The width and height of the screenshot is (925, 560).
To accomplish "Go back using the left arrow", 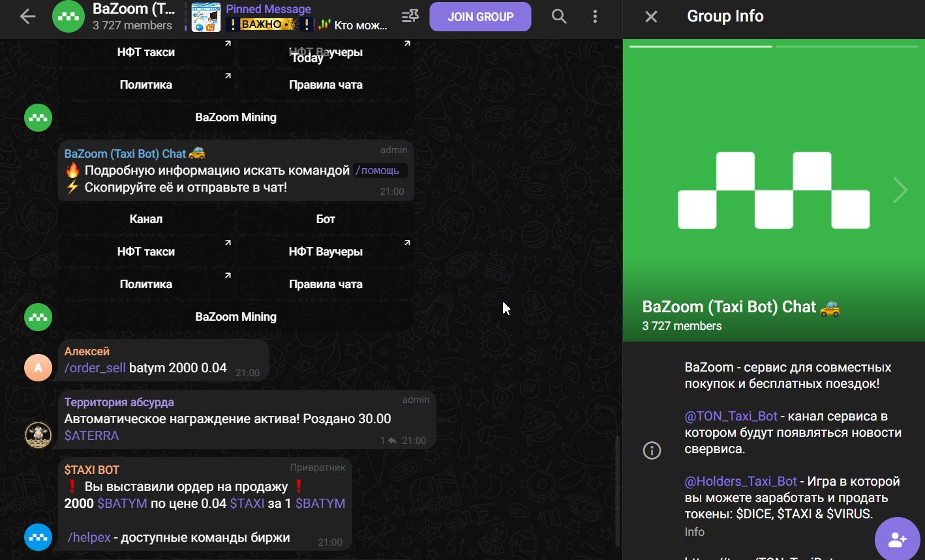I will tap(27, 17).
